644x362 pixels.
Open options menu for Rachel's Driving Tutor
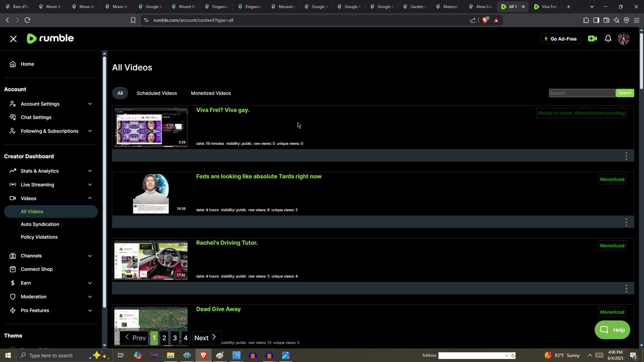pos(626,289)
